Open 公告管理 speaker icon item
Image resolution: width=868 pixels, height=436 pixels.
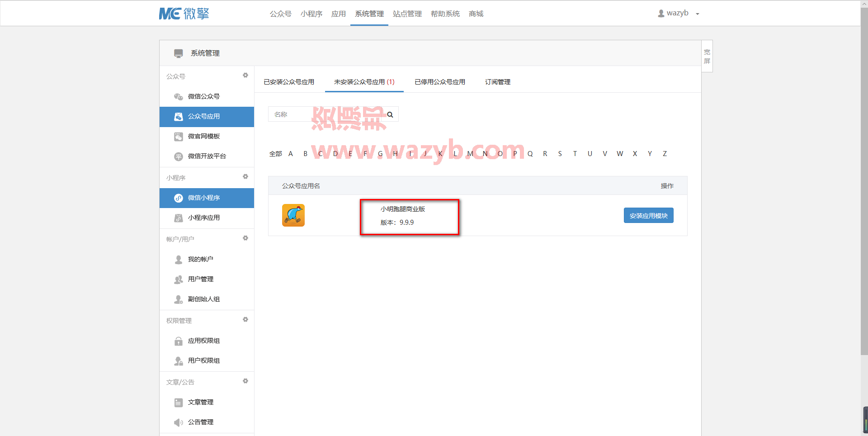pos(207,422)
